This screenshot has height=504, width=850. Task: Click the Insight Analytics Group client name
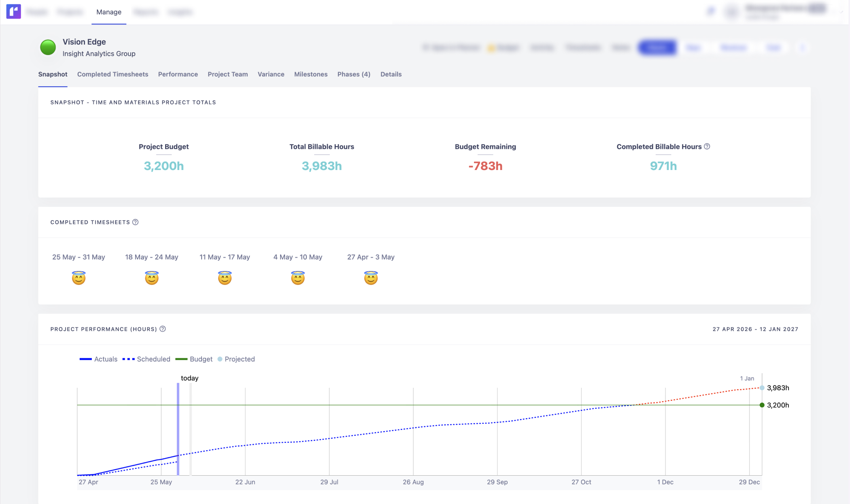click(x=99, y=53)
